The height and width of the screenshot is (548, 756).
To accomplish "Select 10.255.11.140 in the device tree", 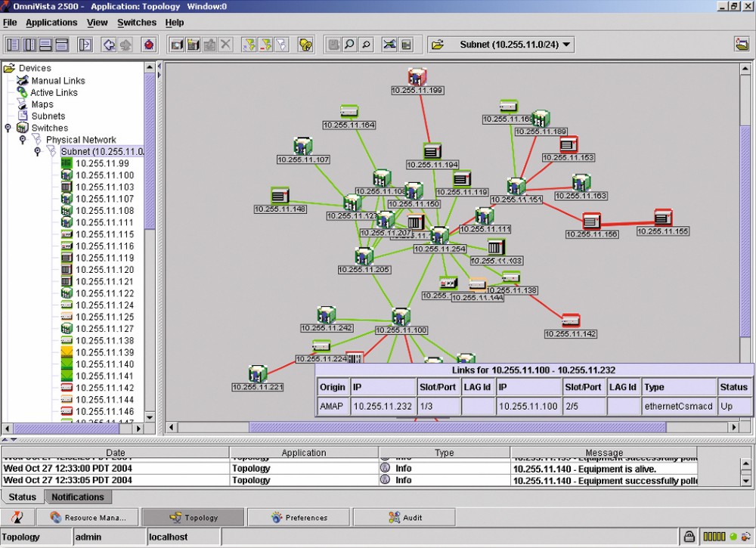I will [104, 364].
